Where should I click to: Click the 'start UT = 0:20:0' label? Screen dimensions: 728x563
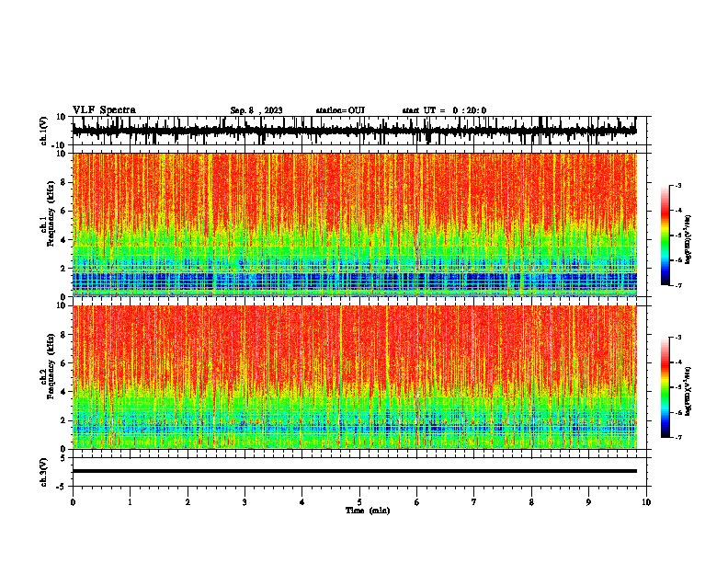tap(444, 110)
